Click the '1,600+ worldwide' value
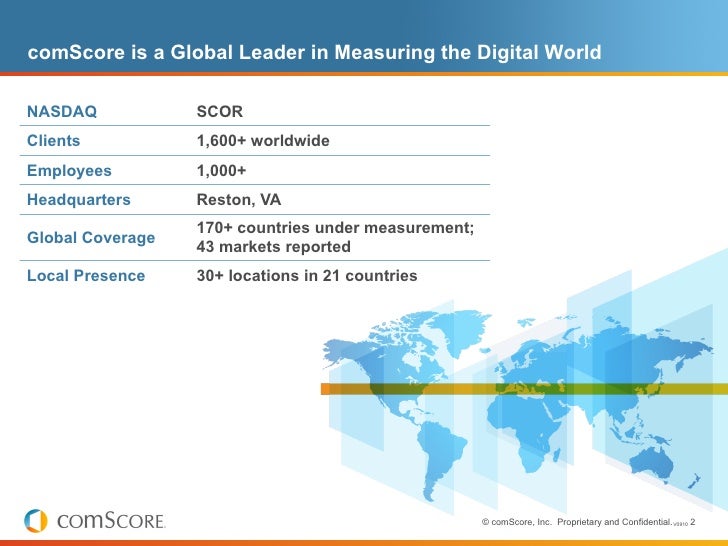728x546 pixels. [263, 141]
